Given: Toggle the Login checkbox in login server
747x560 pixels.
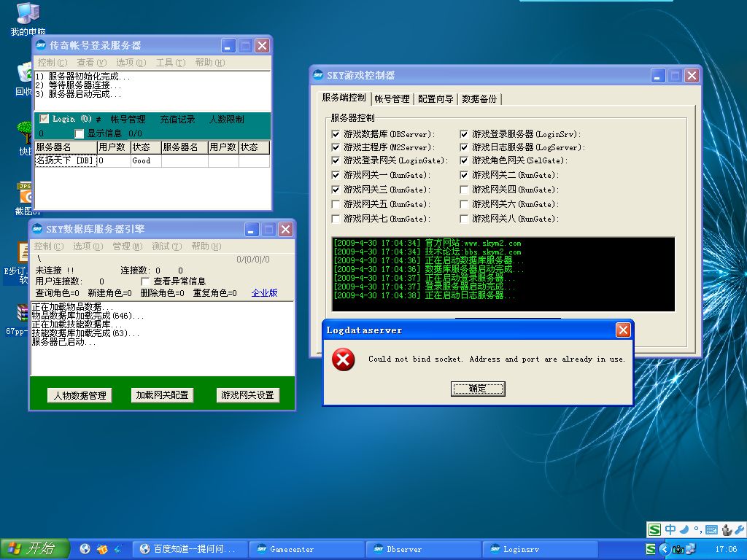Looking at the screenshot, I should [44, 119].
